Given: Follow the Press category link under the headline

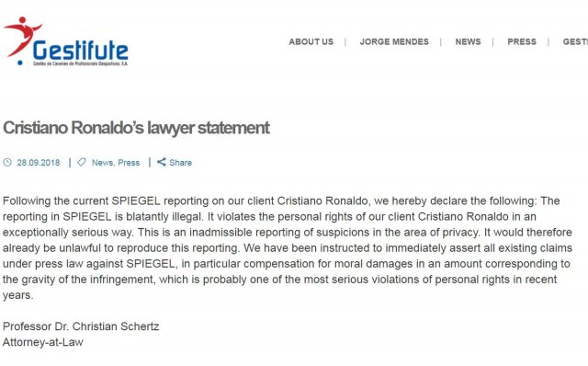Looking at the screenshot, I should [x=129, y=163].
